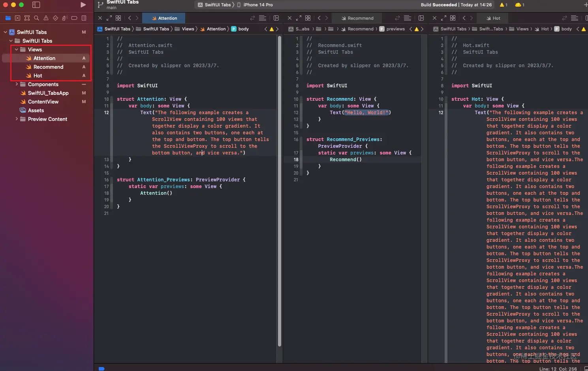The image size is (588, 371).
Task: Choose iPhone 14 Pro run destination
Action: [255, 5]
